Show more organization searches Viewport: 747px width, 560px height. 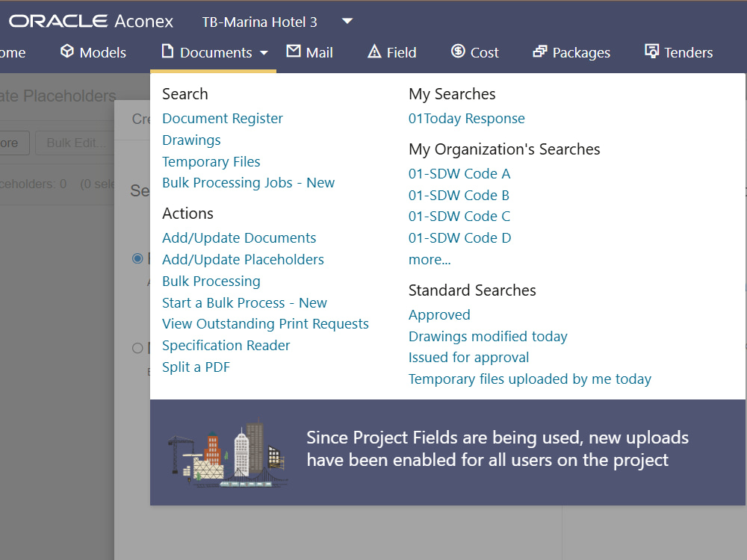pos(430,260)
